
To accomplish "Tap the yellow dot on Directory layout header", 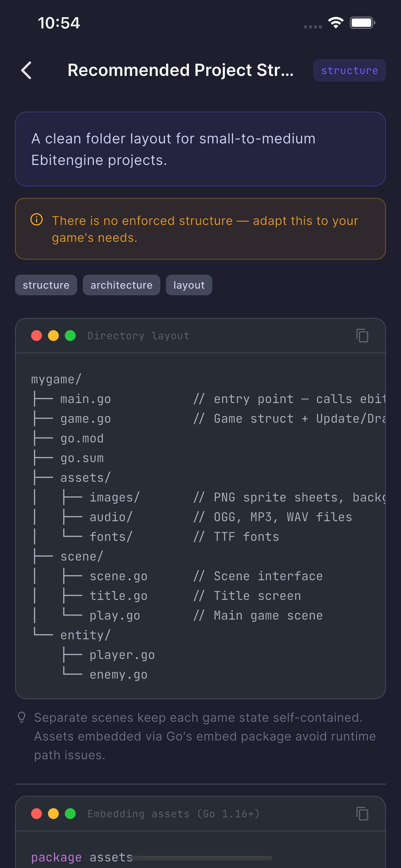I will (53, 336).
